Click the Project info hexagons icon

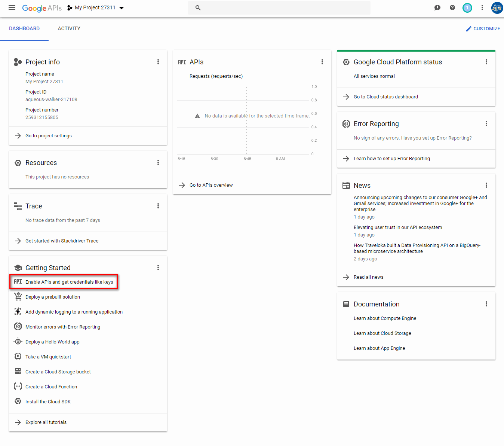[18, 62]
